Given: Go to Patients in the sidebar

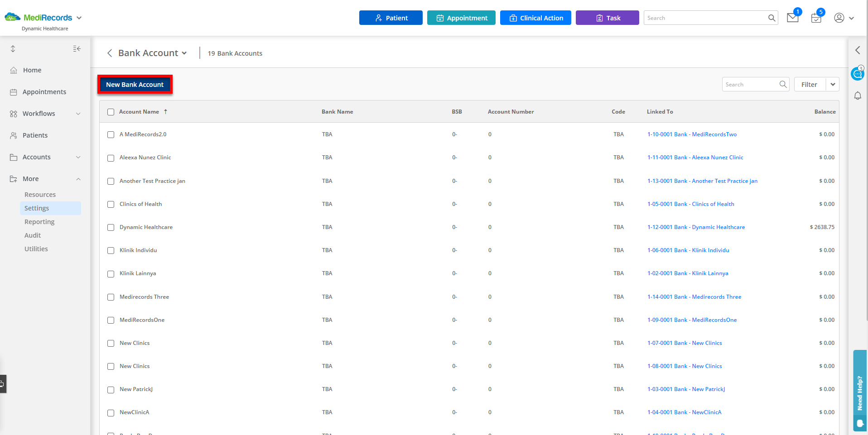Looking at the screenshot, I should point(35,135).
